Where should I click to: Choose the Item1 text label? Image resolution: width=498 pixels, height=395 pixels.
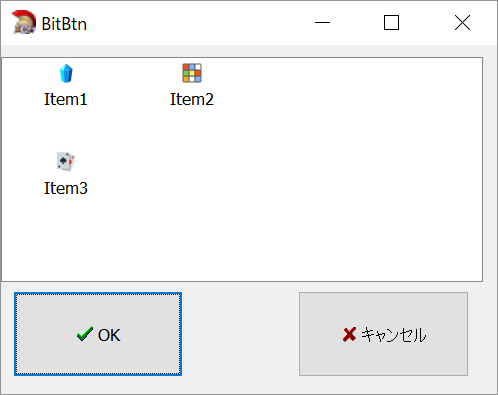66,99
